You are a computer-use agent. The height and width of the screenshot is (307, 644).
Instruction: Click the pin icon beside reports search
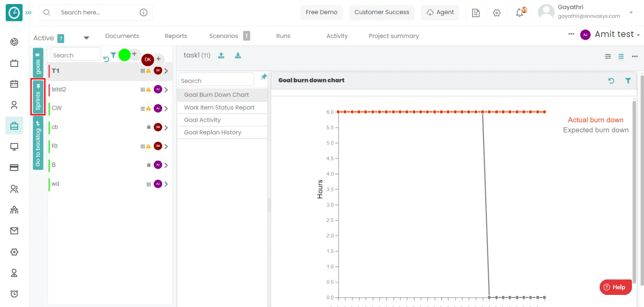264,77
